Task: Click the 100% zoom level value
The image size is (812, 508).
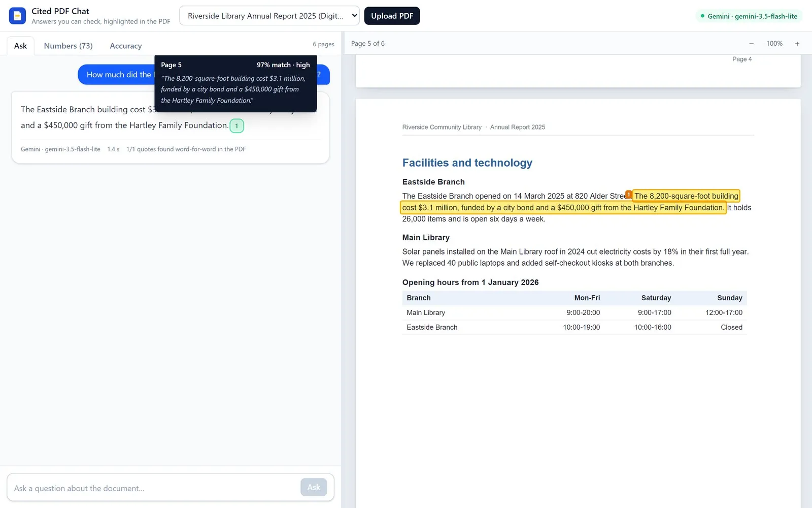Action: (774, 44)
